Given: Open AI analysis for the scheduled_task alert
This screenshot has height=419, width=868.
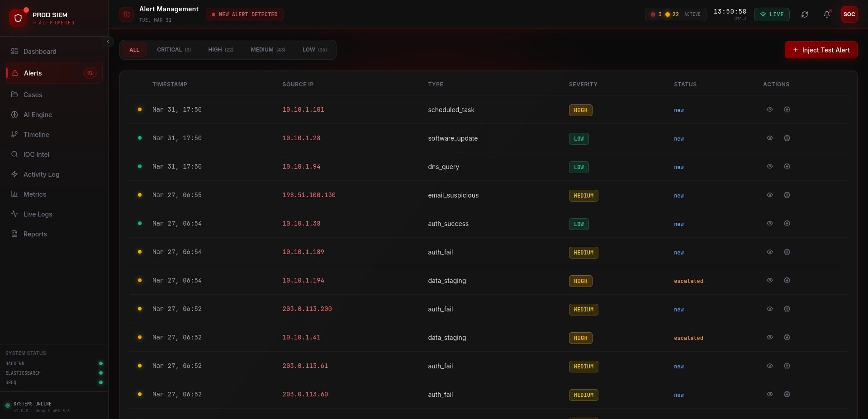Looking at the screenshot, I should (x=787, y=110).
